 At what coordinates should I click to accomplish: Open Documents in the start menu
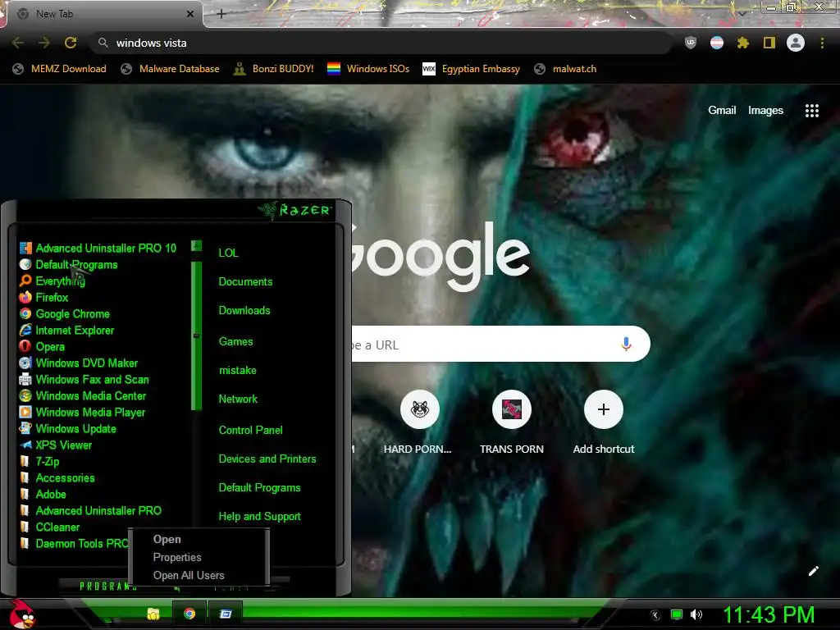point(245,282)
